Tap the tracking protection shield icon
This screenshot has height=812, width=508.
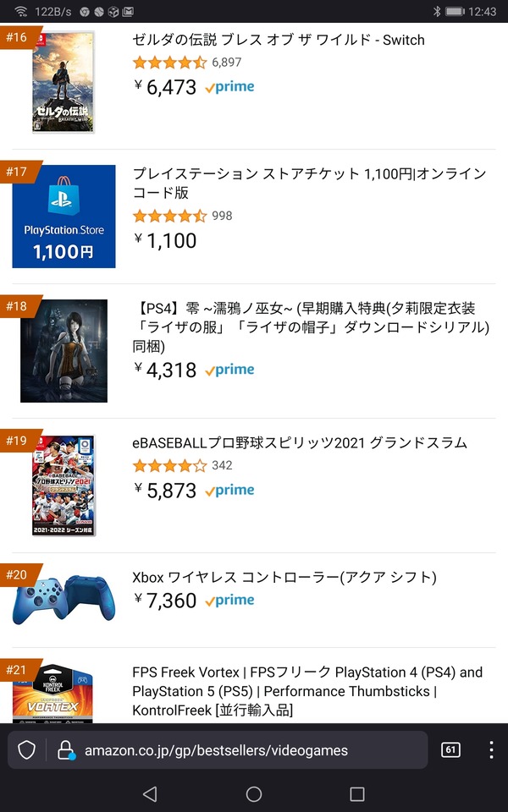[26, 749]
